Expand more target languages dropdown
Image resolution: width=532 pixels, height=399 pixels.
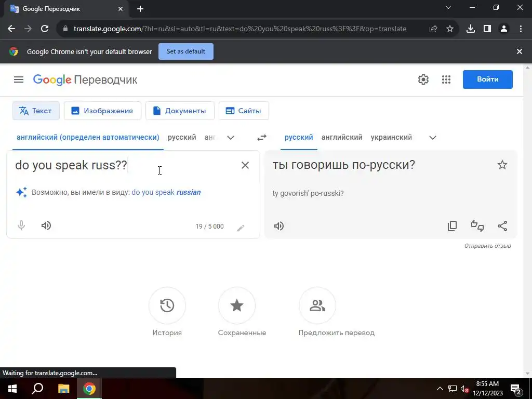(433, 138)
